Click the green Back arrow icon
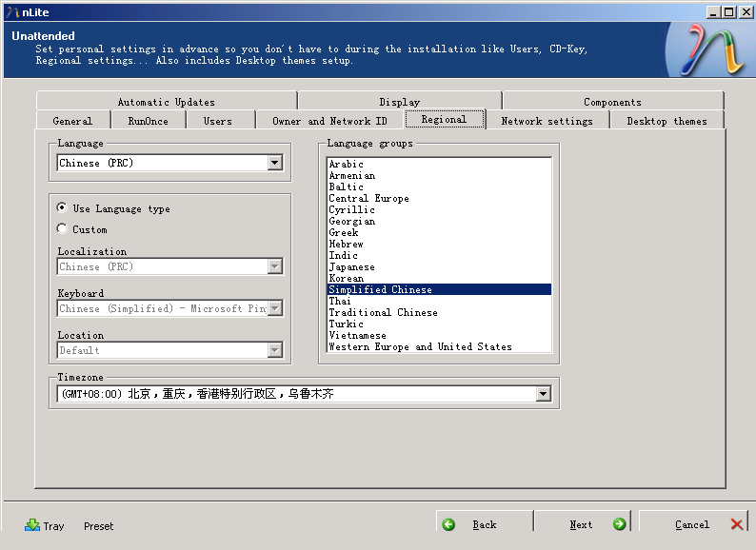The image size is (756, 550). pos(449,524)
